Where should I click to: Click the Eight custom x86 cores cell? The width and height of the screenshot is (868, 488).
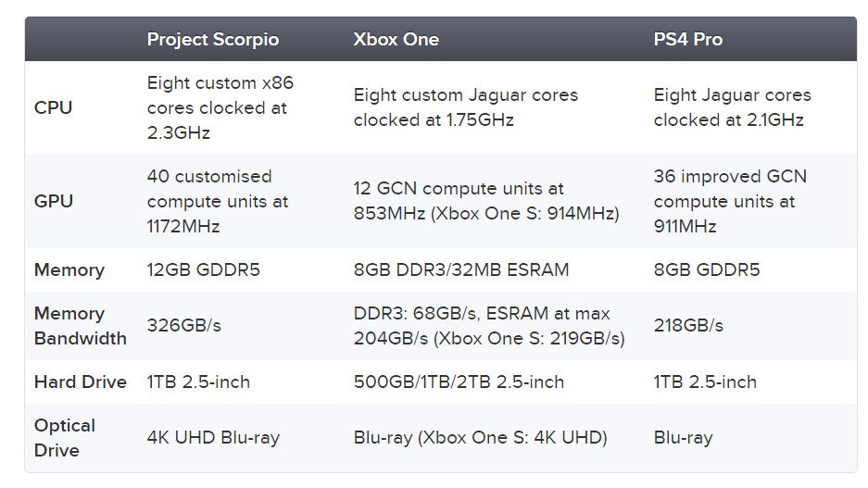pyautogui.click(x=220, y=107)
